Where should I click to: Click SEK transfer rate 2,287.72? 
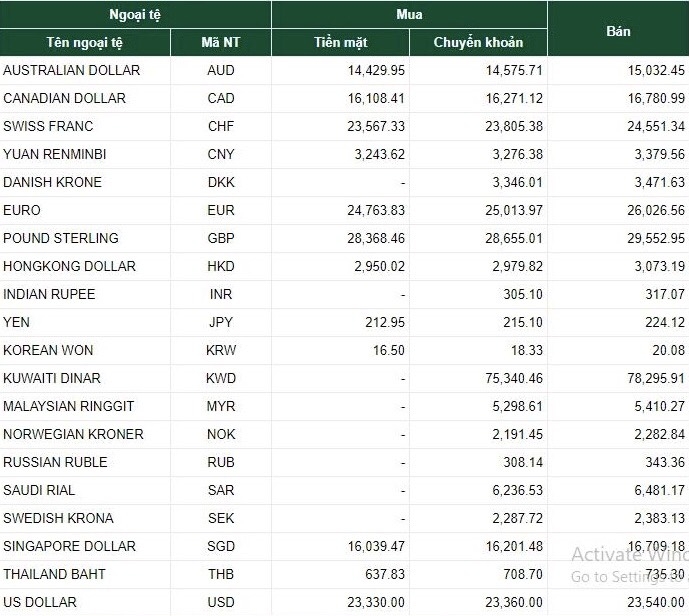pyautogui.click(x=518, y=518)
